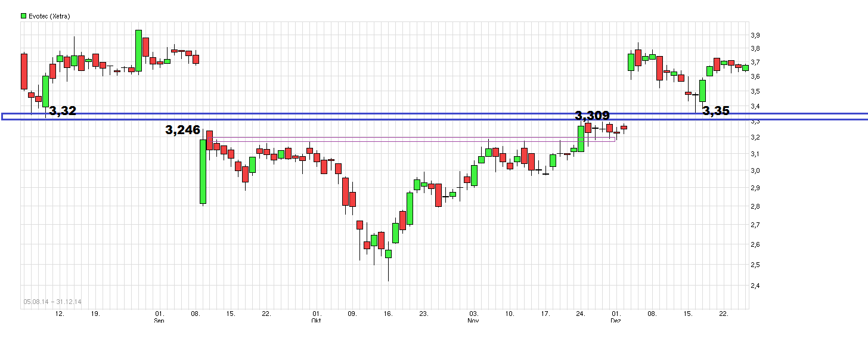Click the 3,9 price axis label
Image resolution: width=868 pixels, height=338 pixels.
754,35
